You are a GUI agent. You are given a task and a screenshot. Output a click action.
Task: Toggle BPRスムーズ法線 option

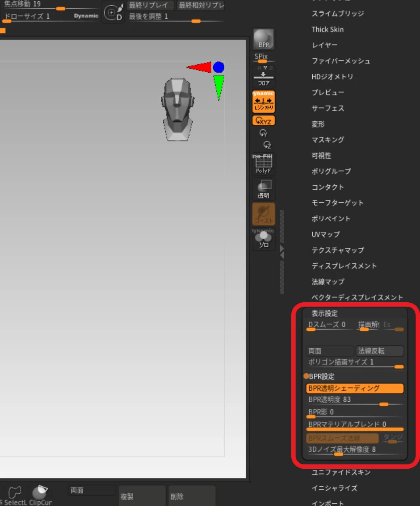(x=342, y=438)
